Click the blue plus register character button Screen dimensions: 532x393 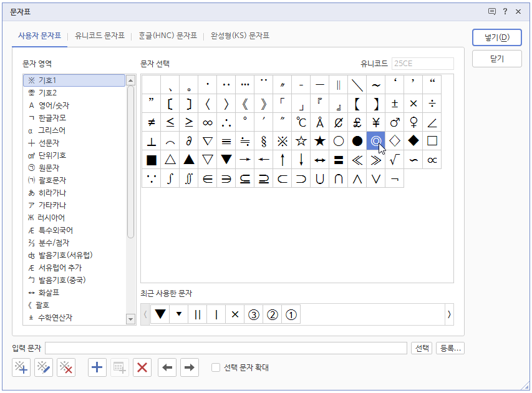point(97,367)
